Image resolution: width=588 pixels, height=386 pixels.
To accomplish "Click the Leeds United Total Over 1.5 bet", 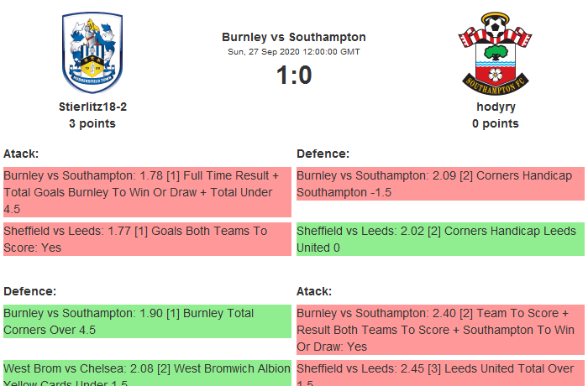I will click(440, 373).
